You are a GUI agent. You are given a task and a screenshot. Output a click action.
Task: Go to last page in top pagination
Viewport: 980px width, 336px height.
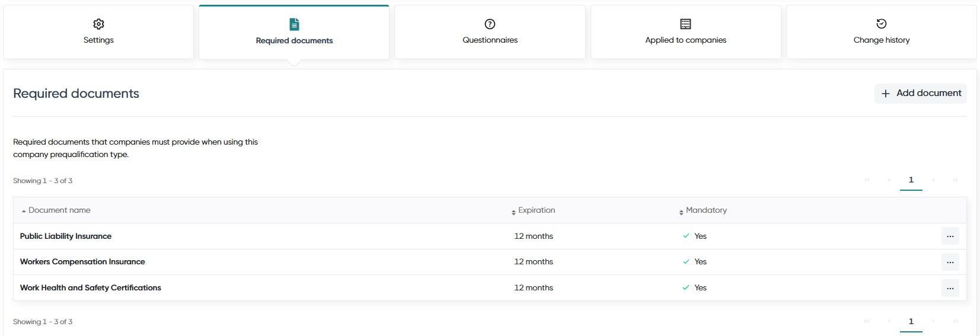(955, 180)
